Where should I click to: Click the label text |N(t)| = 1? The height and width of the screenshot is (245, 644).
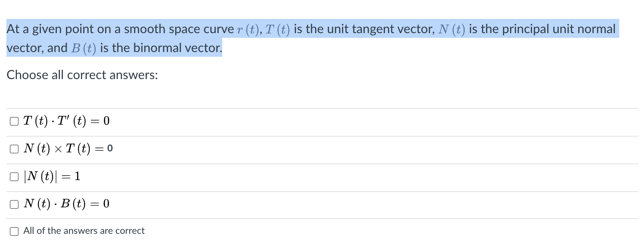(x=51, y=176)
